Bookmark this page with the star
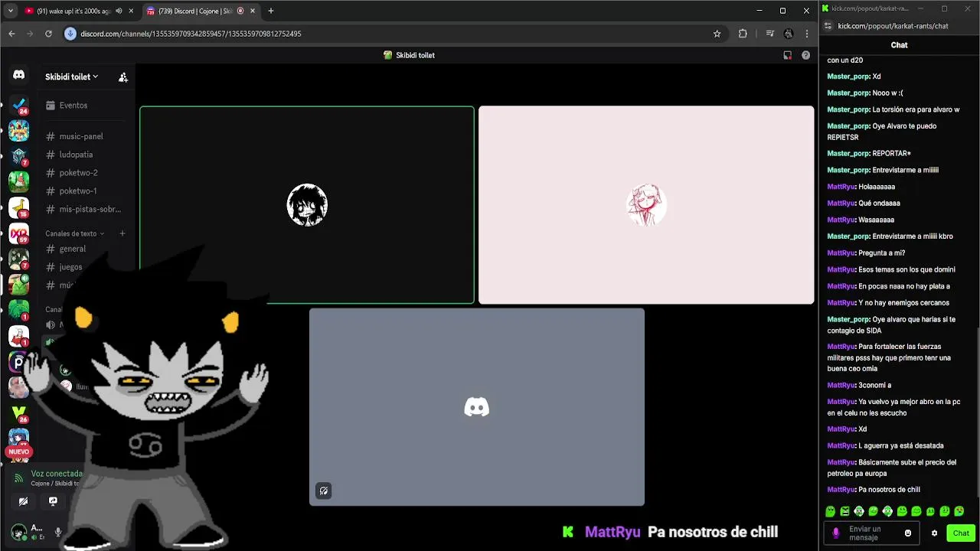The image size is (980, 551). [717, 34]
